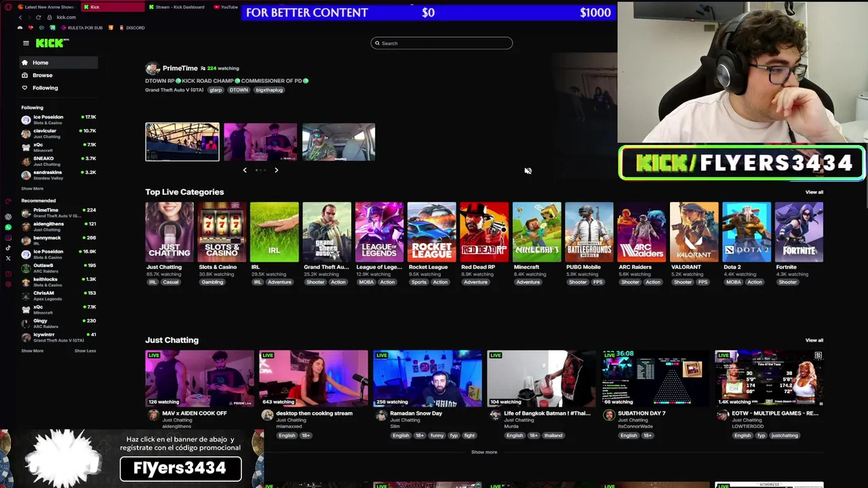Go back with browser back arrow

[x=20, y=17]
